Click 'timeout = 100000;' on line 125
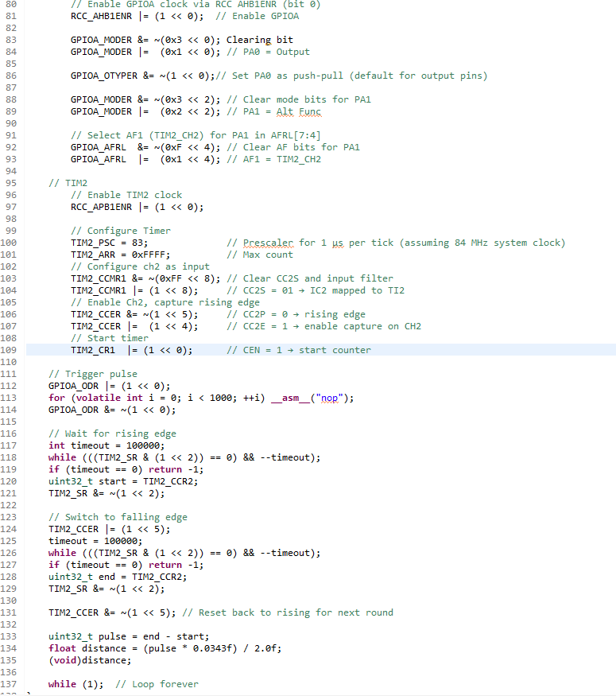616x696 pixels. 95,541
